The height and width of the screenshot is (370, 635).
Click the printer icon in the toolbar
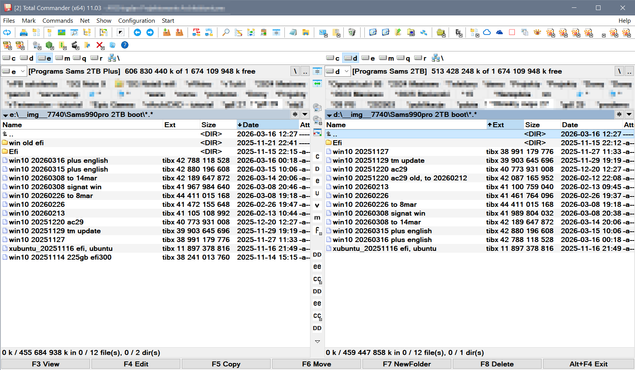coord(23,32)
